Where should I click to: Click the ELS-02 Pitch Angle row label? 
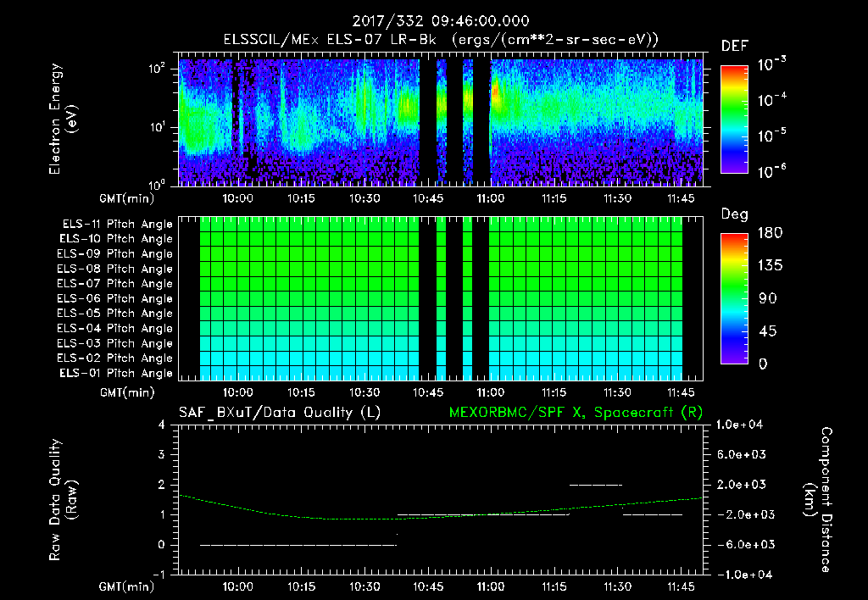114,358
